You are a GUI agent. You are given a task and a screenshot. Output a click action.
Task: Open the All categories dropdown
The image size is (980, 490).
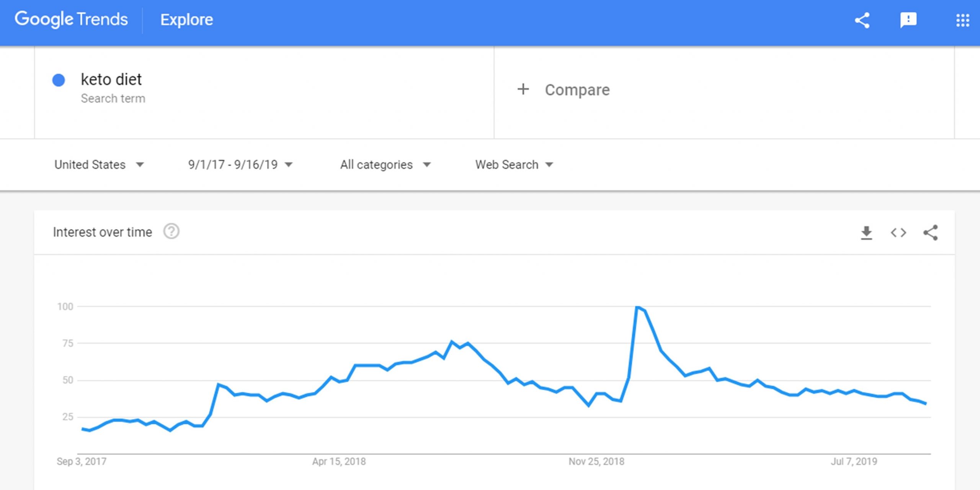pyautogui.click(x=385, y=164)
